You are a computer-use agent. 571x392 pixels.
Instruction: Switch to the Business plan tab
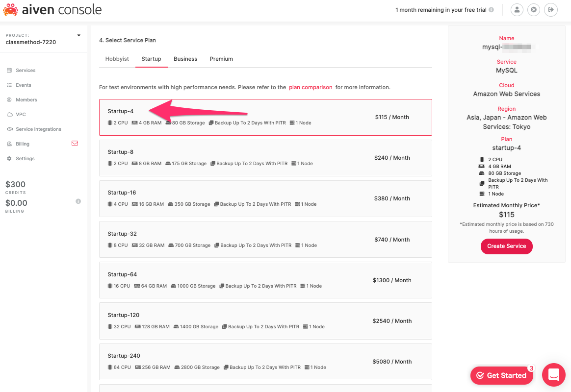pos(185,59)
